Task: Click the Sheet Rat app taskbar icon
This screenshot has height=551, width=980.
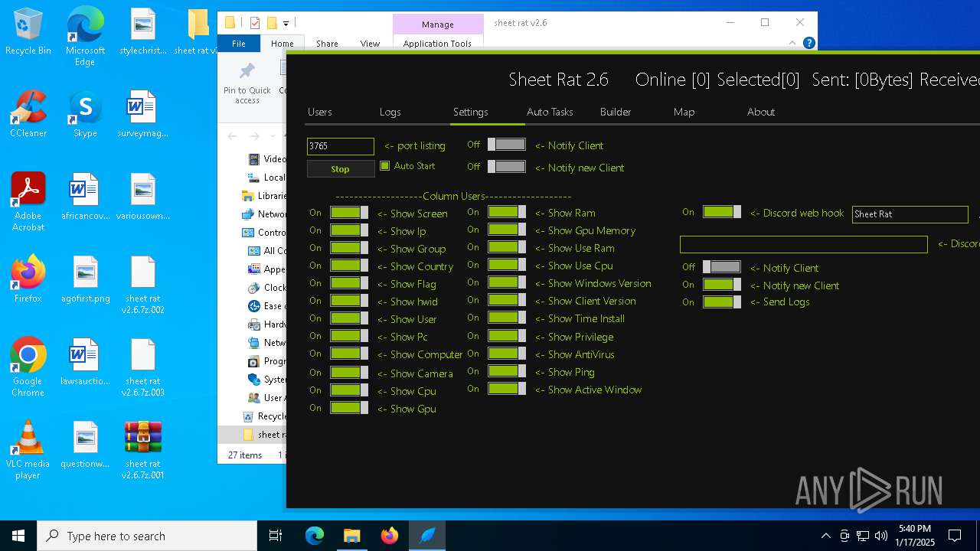Action: (x=427, y=536)
